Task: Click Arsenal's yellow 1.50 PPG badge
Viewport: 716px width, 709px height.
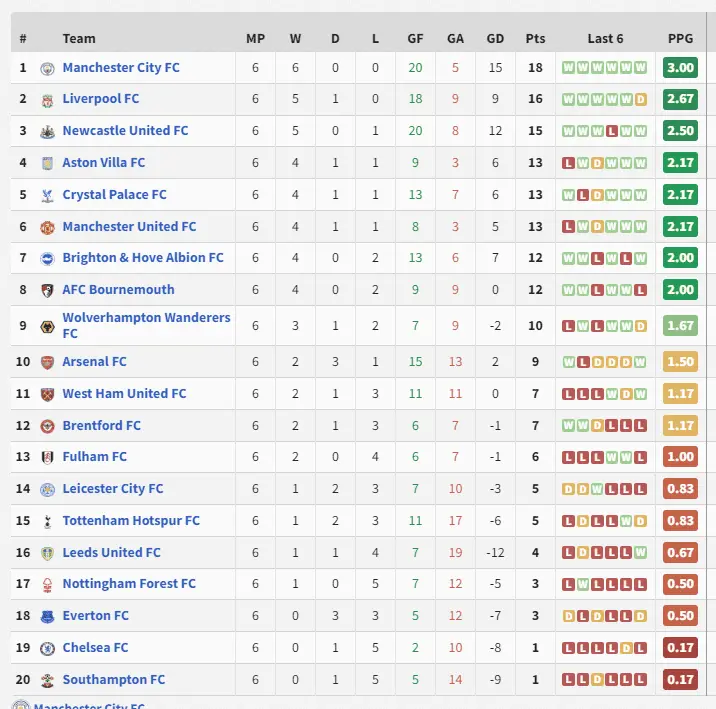Action: point(680,362)
